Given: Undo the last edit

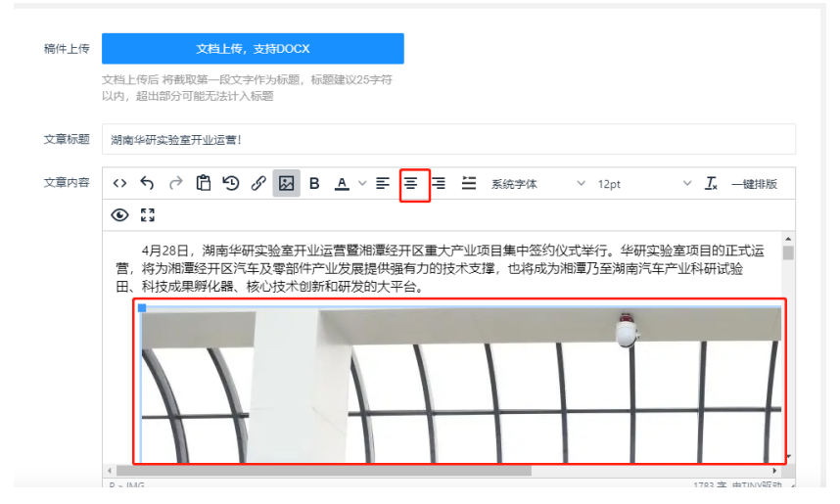Looking at the screenshot, I should click(147, 184).
